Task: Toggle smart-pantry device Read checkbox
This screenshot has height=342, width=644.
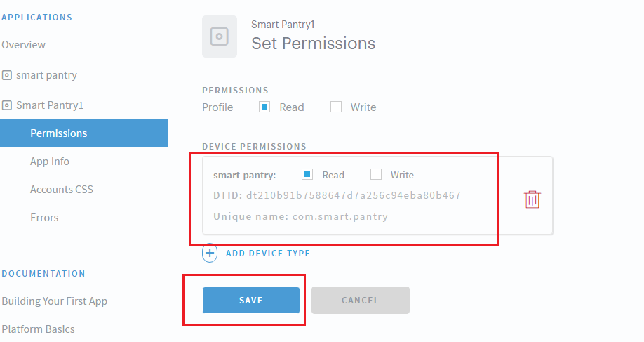Action: pyautogui.click(x=307, y=175)
